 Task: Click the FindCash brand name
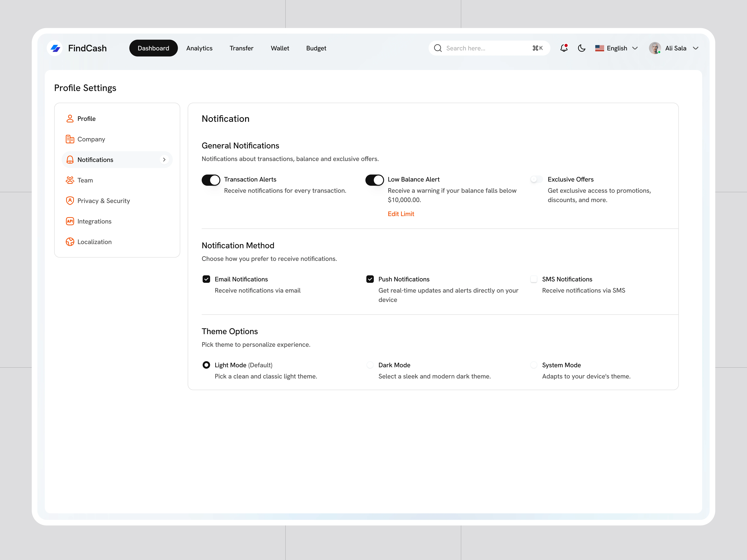pyautogui.click(x=87, y=48)
